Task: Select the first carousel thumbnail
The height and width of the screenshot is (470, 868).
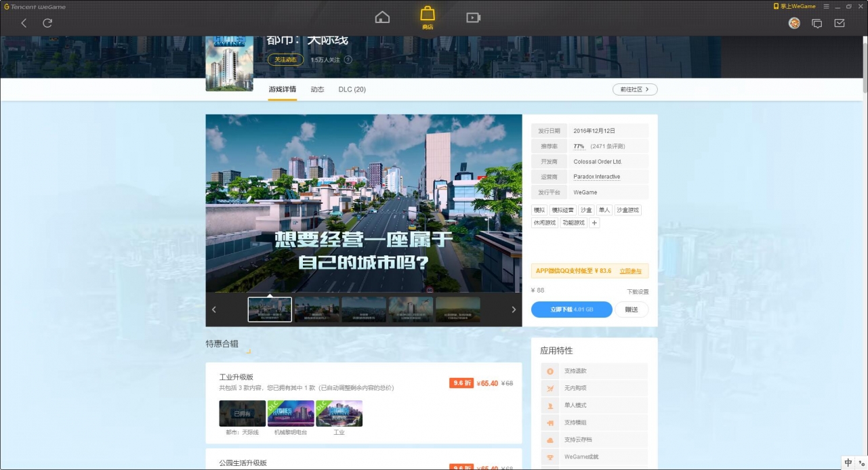Action: [270, 309]
